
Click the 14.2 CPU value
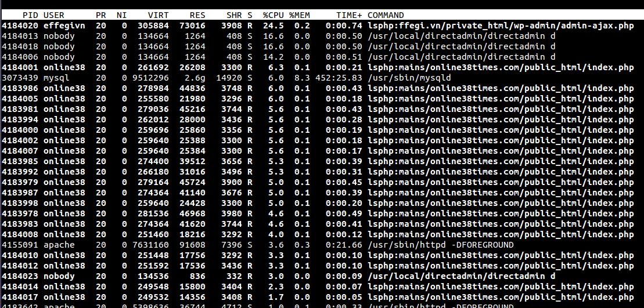pos(274,57)
